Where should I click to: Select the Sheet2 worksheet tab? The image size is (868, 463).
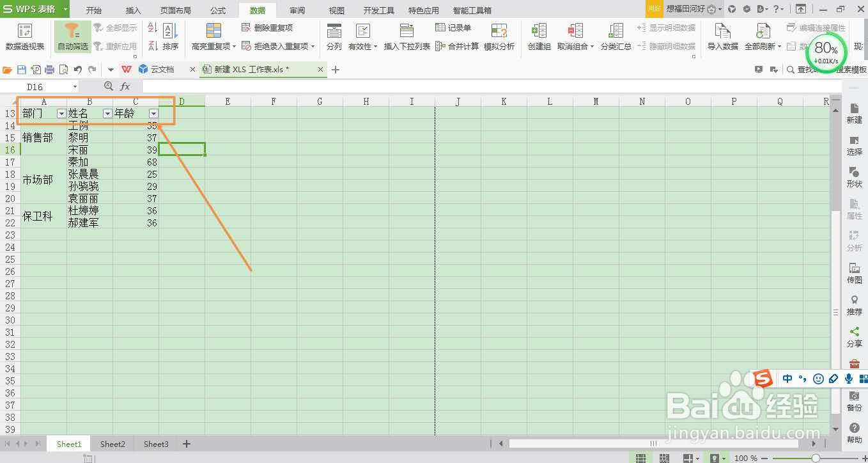pyautogui.click(x=112, y=444)
